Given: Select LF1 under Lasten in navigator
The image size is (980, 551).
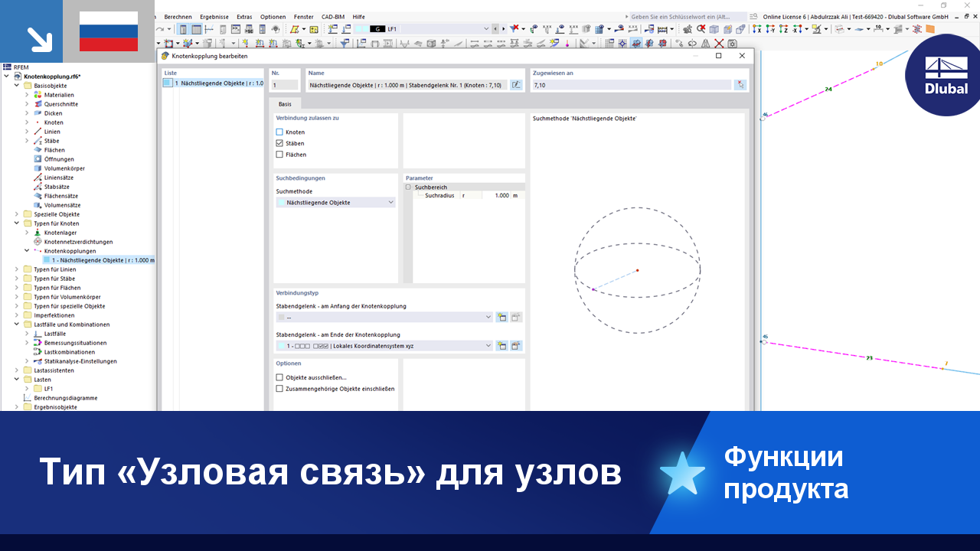Looking at the screenshot, I should [48, 389].
